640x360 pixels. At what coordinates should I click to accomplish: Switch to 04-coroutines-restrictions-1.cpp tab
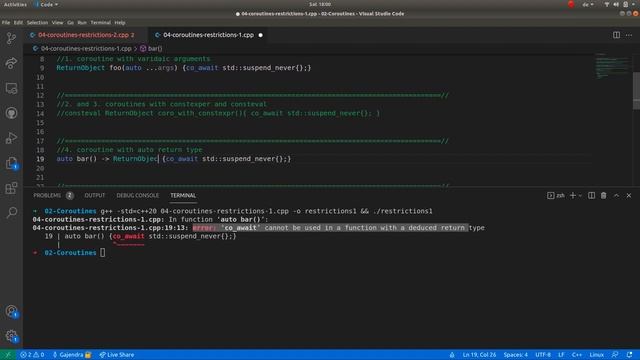[x=209, y=35]
